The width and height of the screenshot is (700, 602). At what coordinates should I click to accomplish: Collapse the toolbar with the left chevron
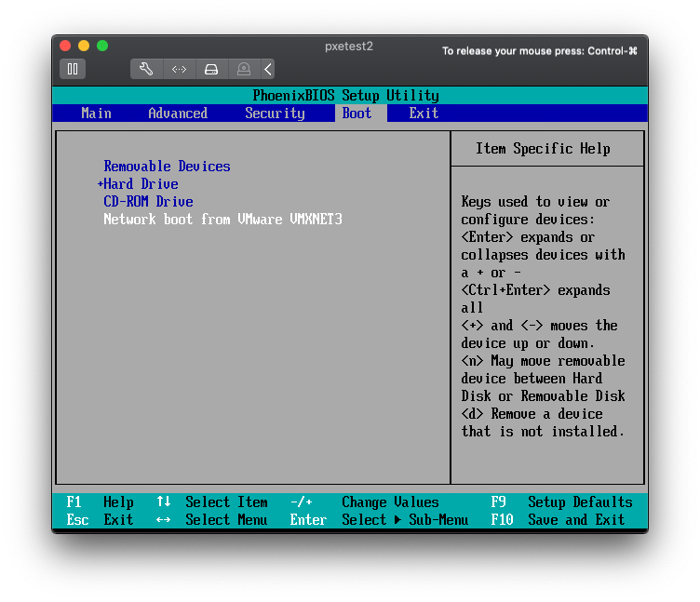(268, 69)
